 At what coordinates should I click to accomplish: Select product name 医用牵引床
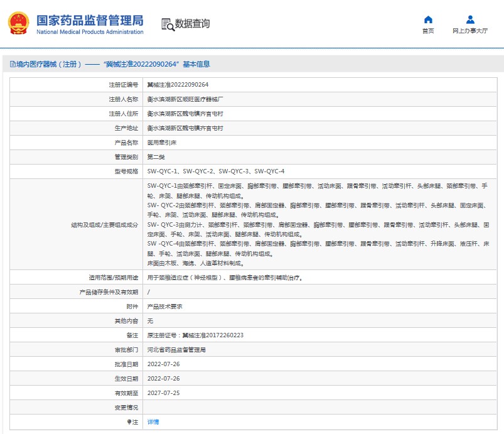pyautogui.click(x=162, y=143)
